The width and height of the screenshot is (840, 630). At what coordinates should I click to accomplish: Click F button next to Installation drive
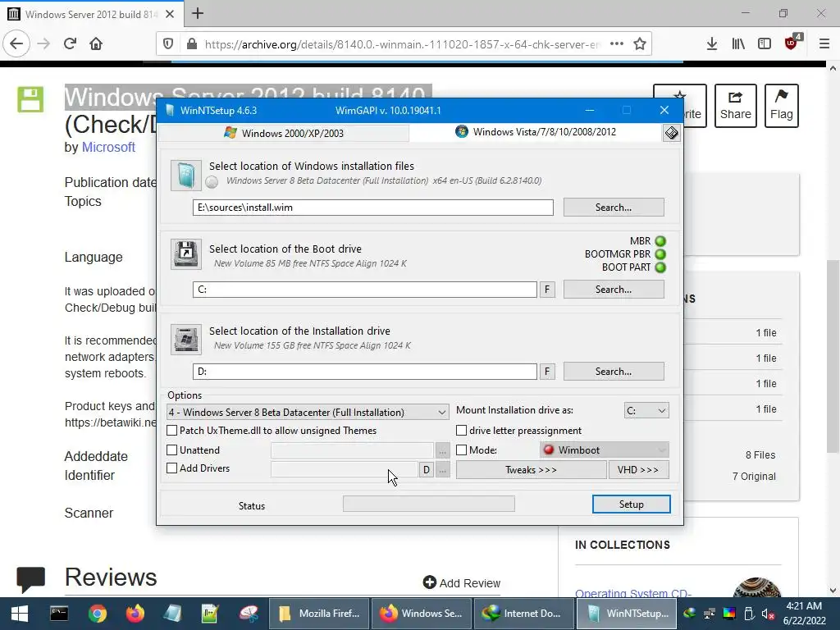547,372
